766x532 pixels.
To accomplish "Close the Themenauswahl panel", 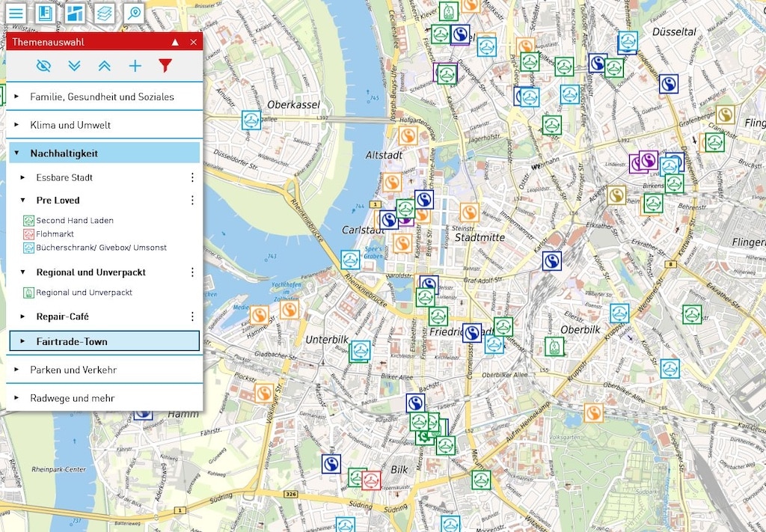I will point(193,42).
